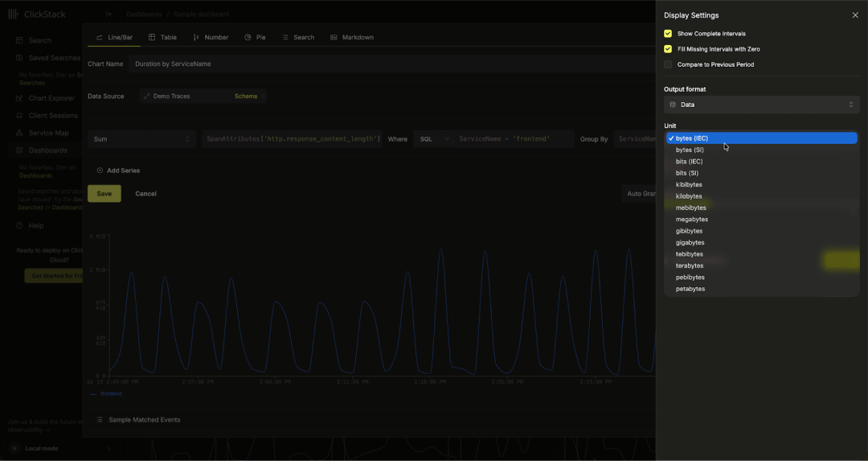Switch to the Line/Bar chart tab
This screenshot has width=868, height=461.
tap(114, 38)
